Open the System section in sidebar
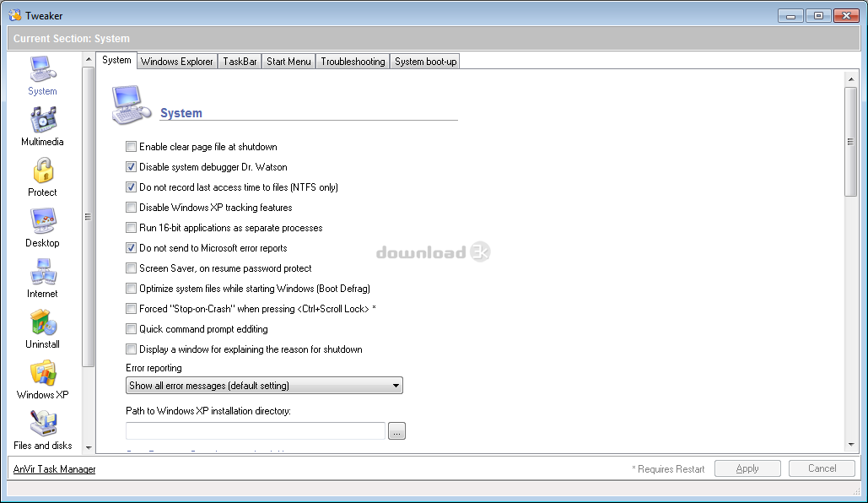The height and width of the screenshot is (503, 868). point(43,76)
